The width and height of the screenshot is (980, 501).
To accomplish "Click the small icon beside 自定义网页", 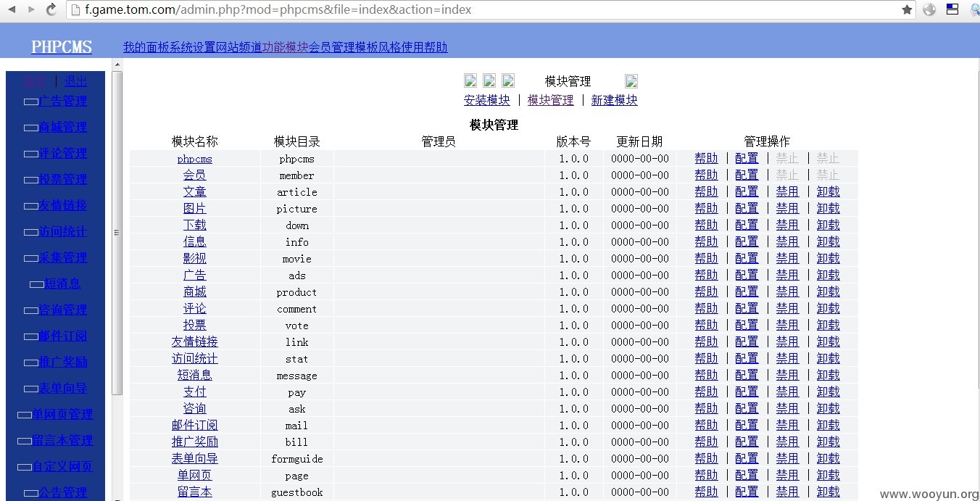I will coord(25,467).
